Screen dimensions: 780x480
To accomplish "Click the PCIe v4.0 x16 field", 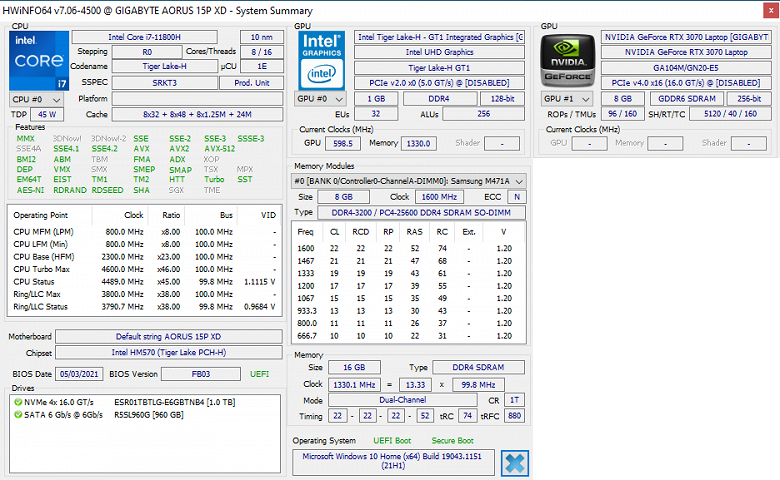I will click(x=686, y=83).
